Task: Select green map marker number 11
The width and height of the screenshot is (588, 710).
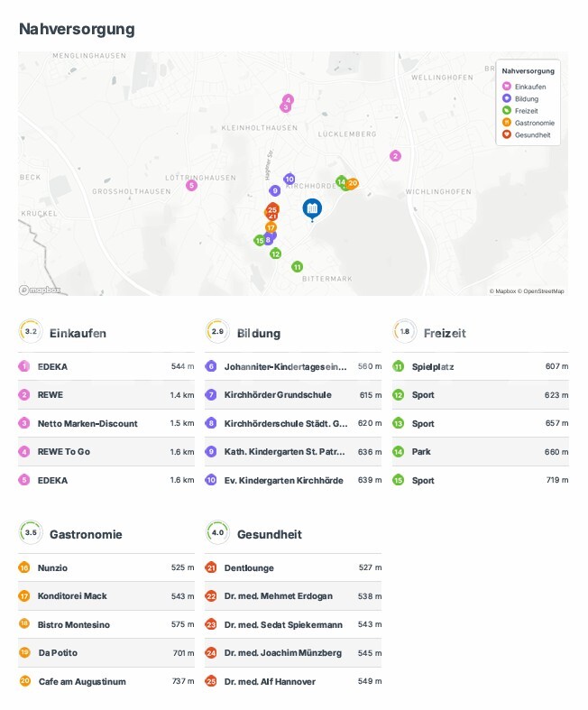Action: 297,266
